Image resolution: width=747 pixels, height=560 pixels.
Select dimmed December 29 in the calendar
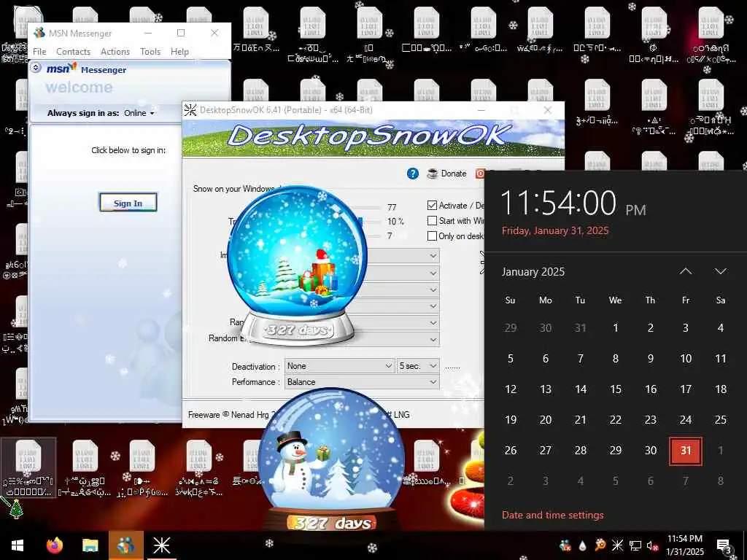510,327
